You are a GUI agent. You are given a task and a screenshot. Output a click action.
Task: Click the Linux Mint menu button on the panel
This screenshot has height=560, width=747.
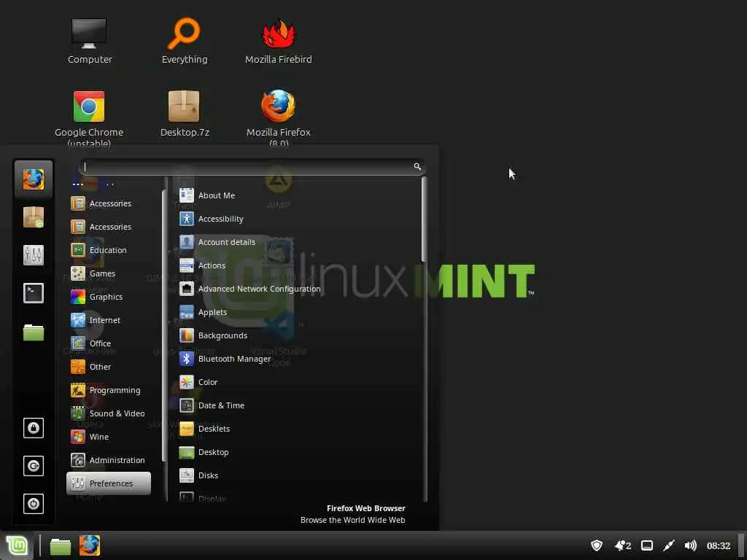(x=17, y=545)
